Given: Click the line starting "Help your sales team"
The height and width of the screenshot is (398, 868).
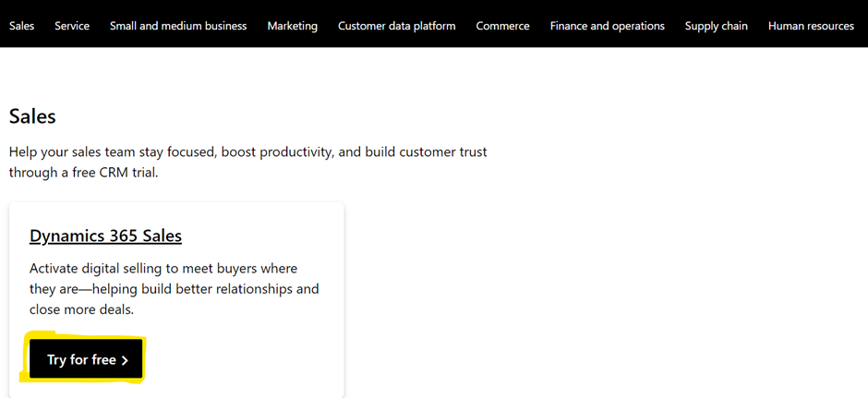Looking at the screenshot, I should (248, 151).
